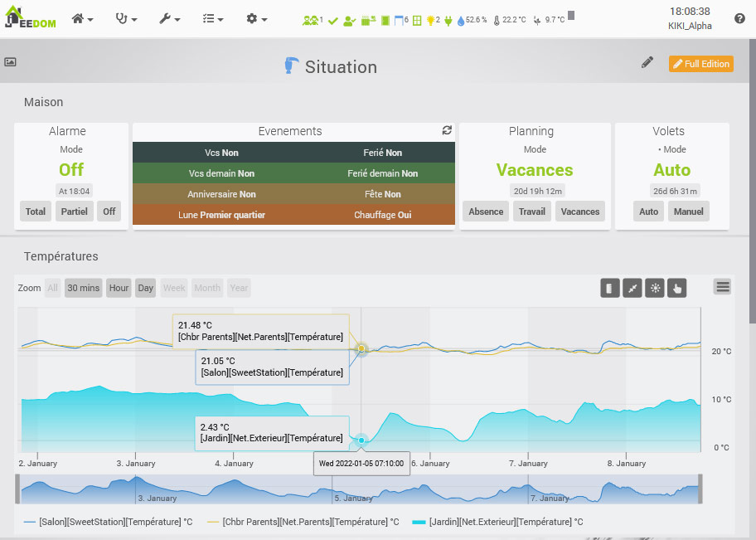756x540 pixels.
Task: Toggle Chbr Parents series in legend
Action: 303,522
